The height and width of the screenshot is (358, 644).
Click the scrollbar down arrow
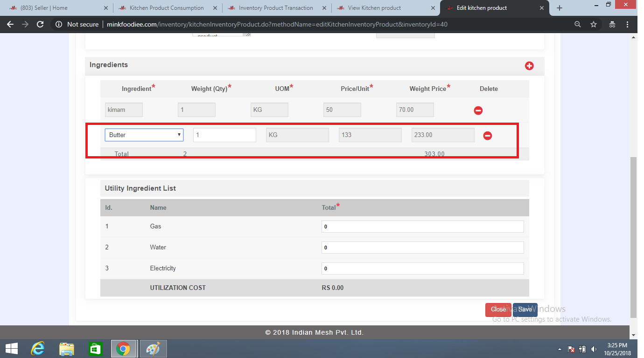coord(633,335)
